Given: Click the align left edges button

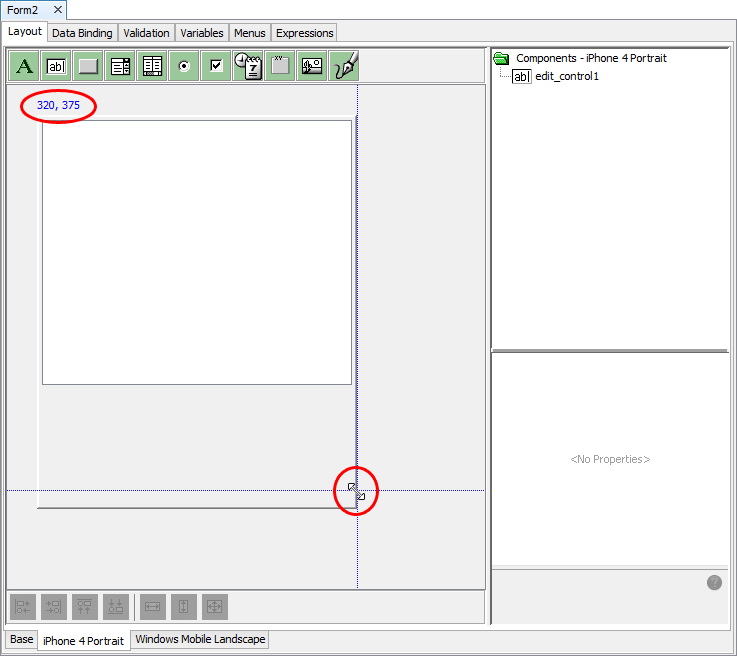Looking at the screenshot, I should click(23, 607).
